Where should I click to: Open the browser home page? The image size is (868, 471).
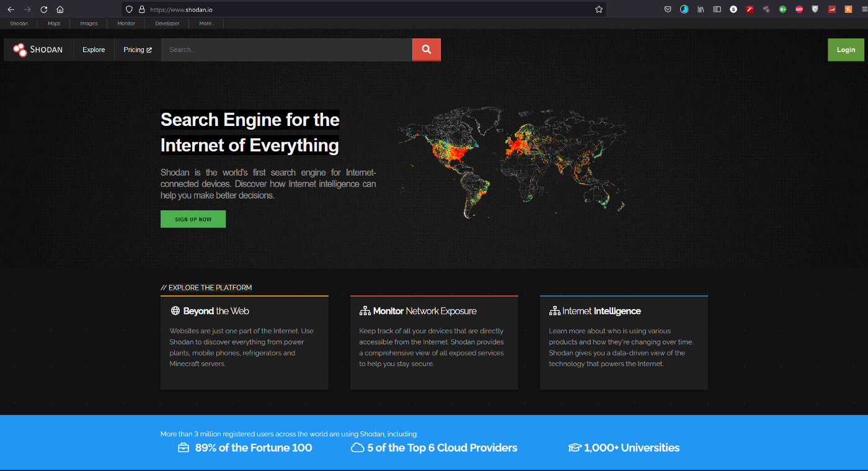[x=60, y=9]
